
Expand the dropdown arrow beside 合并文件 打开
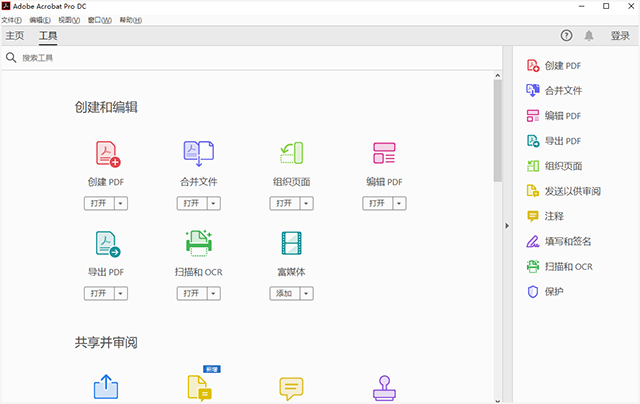(x=213, y=203)
